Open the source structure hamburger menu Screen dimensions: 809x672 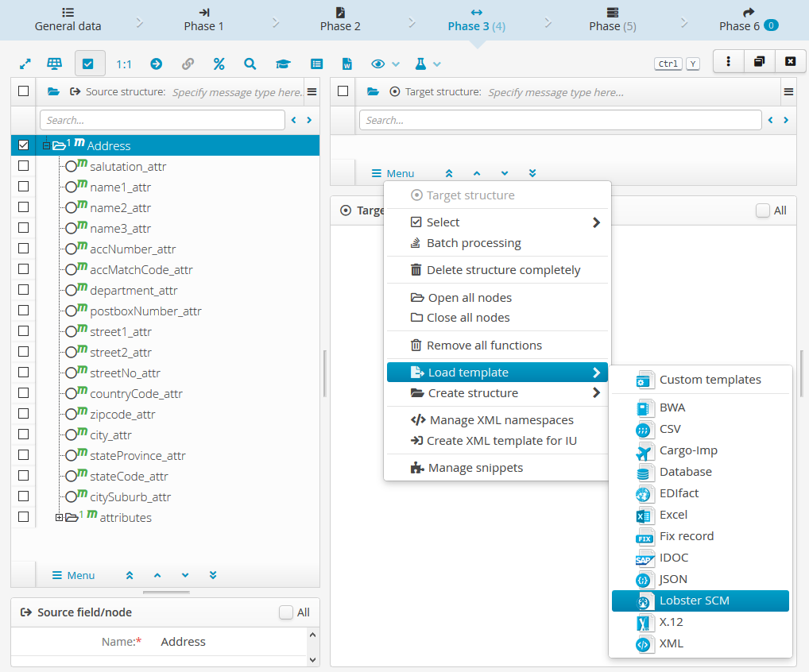312,92
